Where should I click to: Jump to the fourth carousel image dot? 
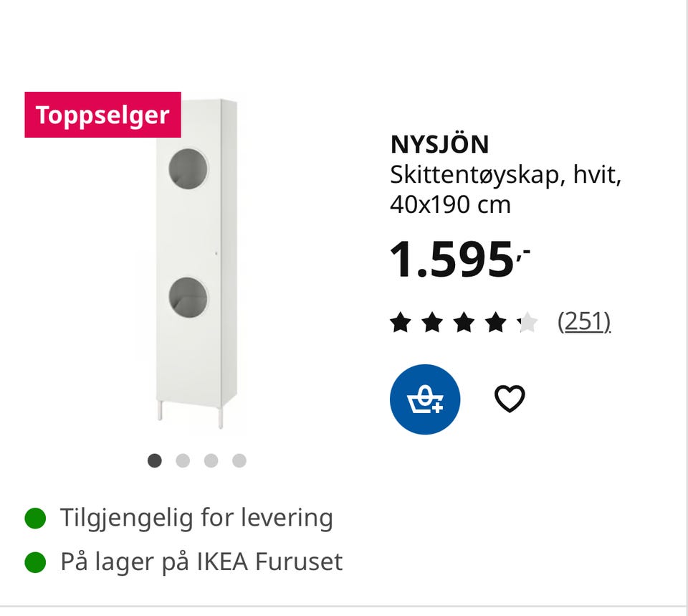pyautogui.click(x=239, y=460)
